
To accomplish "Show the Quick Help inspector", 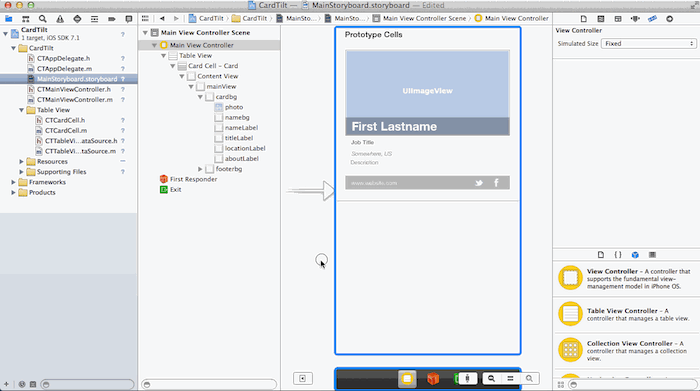I will (x=600, y=19).
